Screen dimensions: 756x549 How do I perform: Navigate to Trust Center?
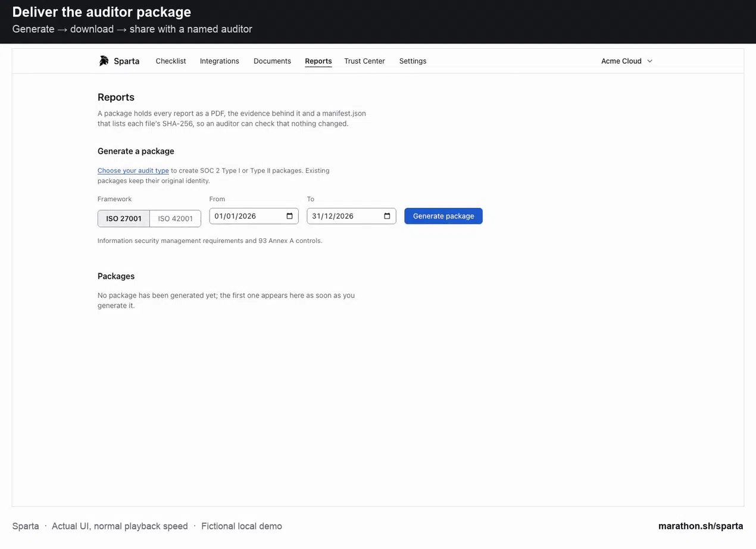(364, 61)
